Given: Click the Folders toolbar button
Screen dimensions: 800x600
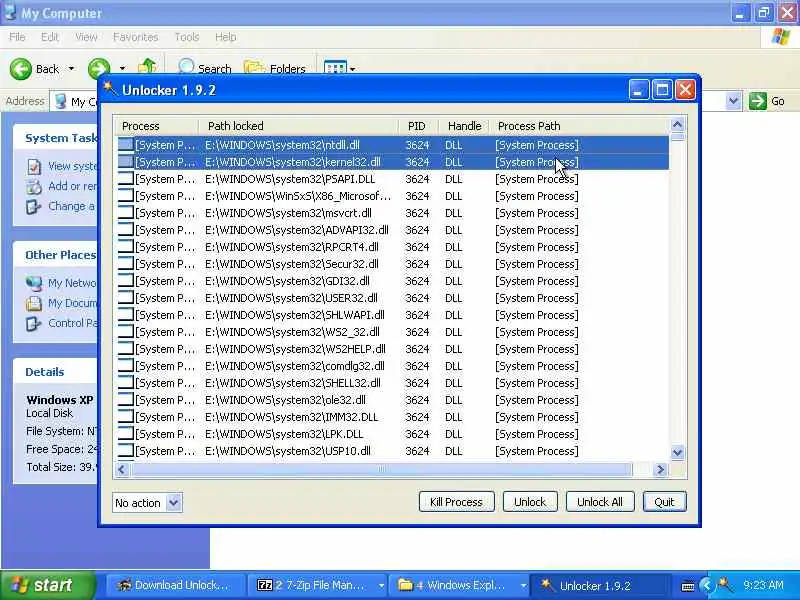Looking at the screenshot, I should point(274,68).
